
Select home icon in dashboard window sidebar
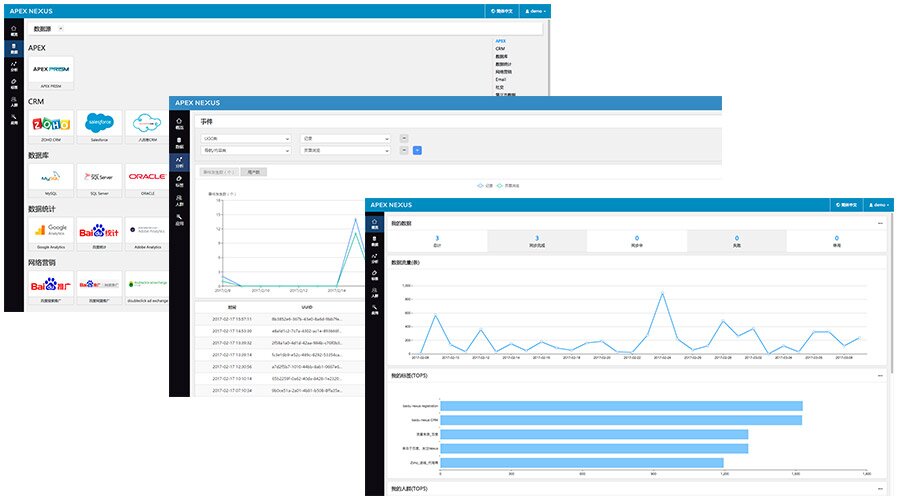click(375, 223)
